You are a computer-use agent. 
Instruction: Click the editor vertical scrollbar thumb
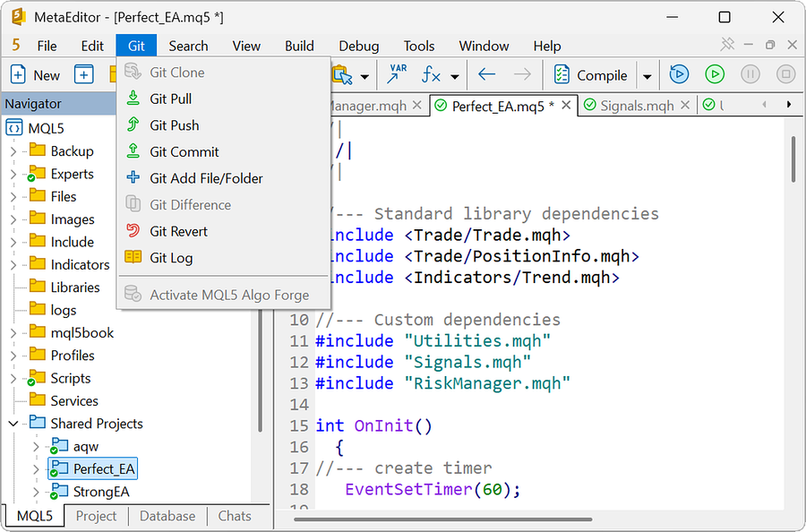(x=793, y=158)
